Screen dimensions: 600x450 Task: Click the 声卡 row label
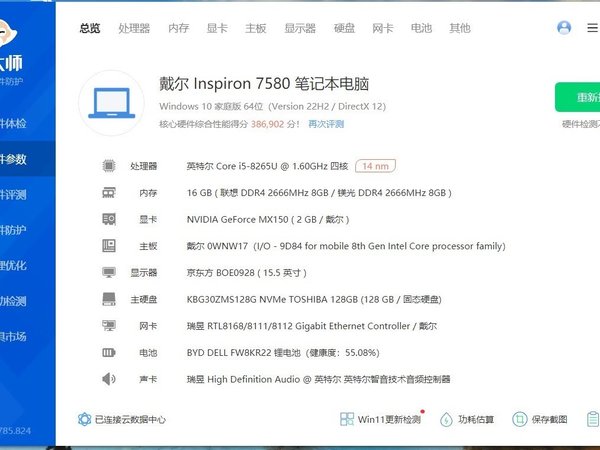coord(148,379)
